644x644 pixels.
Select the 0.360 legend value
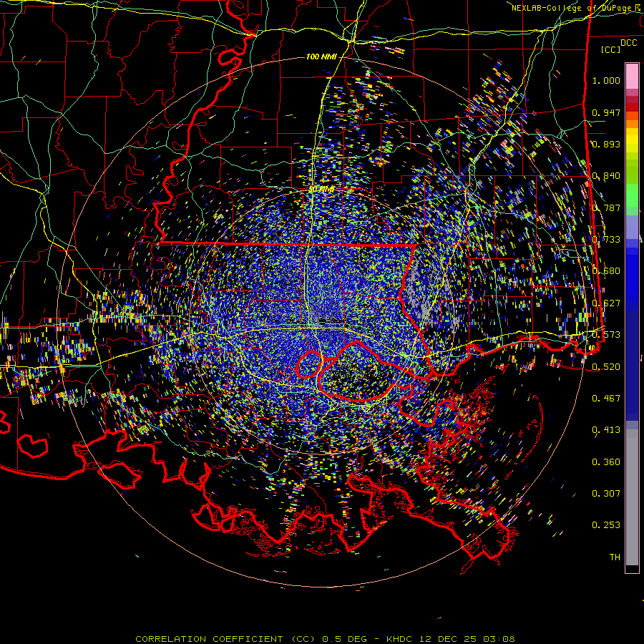(606, 462)
